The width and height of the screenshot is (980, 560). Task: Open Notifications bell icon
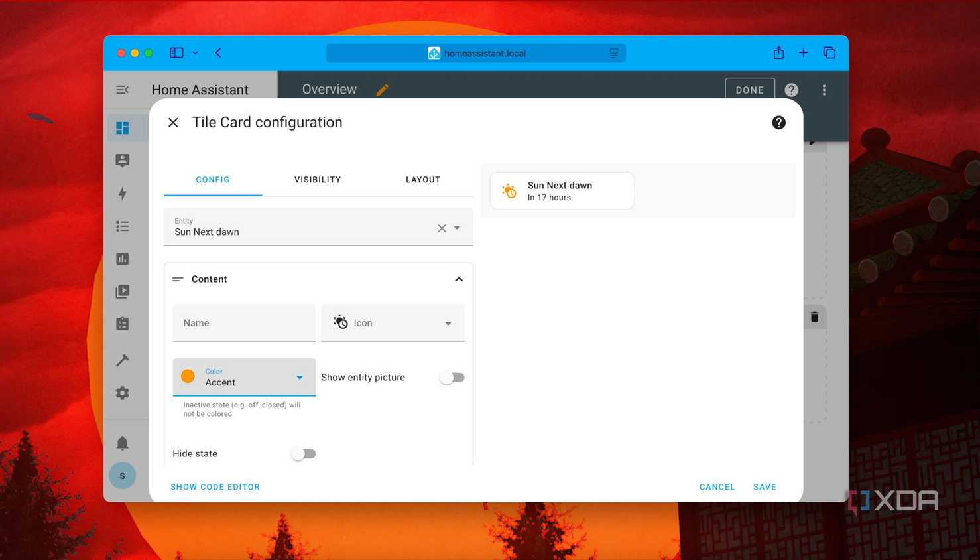pyautogui.click(x=123, y=443)
